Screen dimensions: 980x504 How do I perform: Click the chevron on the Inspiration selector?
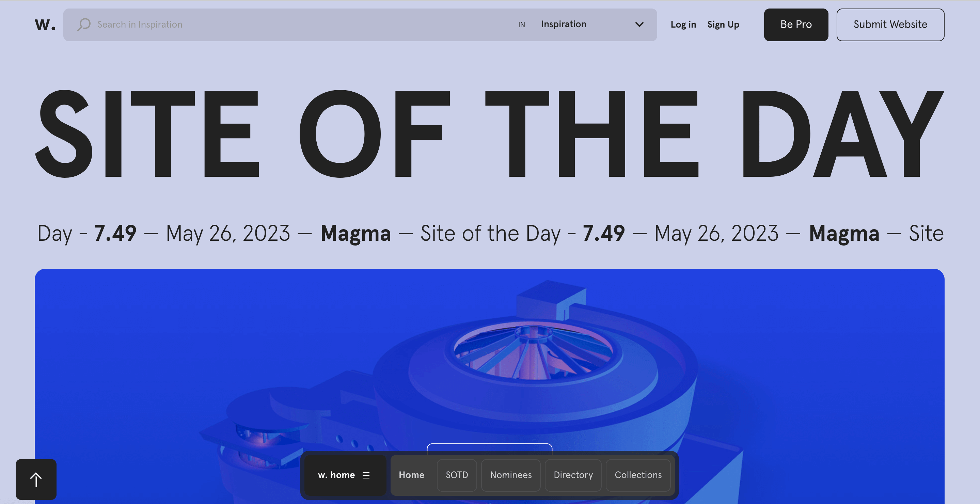[639, 24]
